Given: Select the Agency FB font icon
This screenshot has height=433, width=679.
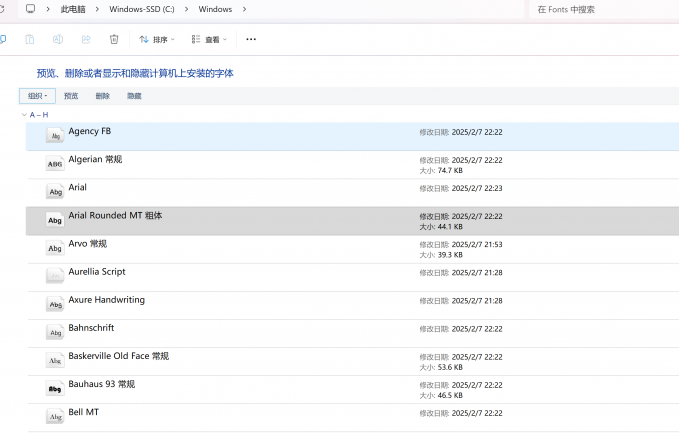Looking at the screenshot, I should [x=55, y=136].
